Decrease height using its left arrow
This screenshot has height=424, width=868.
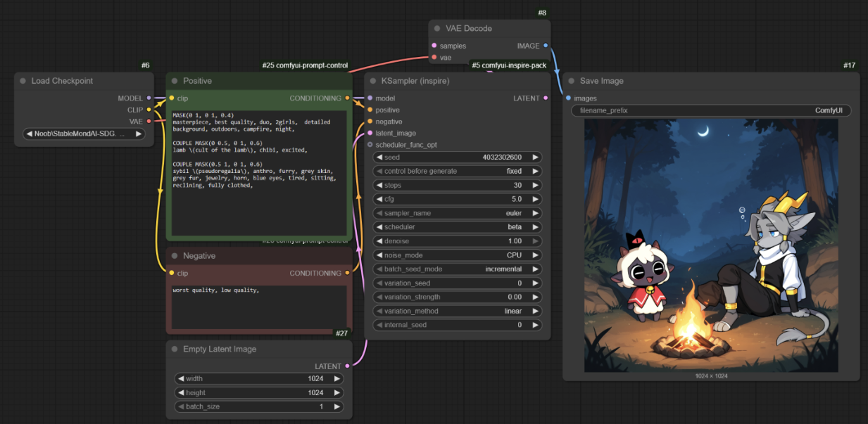(x=181, y=392)
